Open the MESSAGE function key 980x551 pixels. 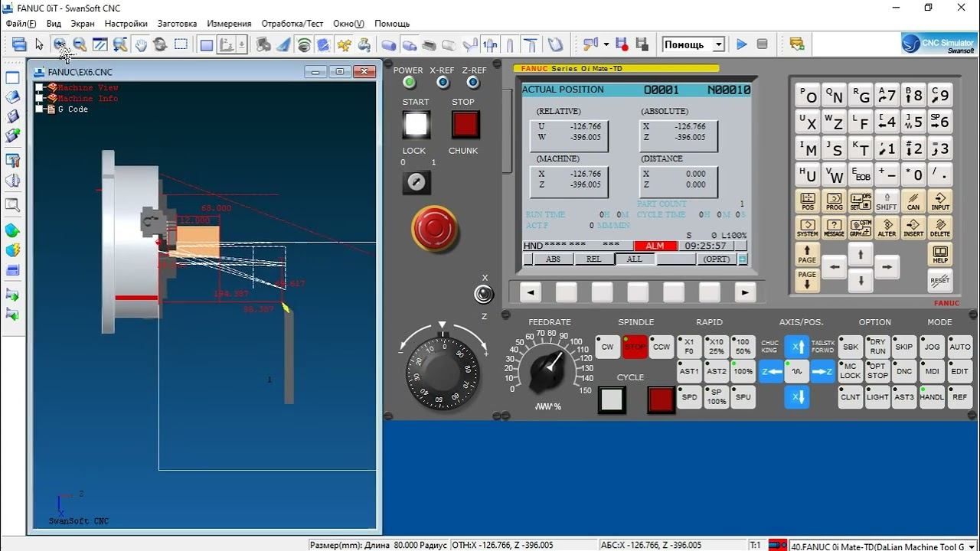(834, 227)
